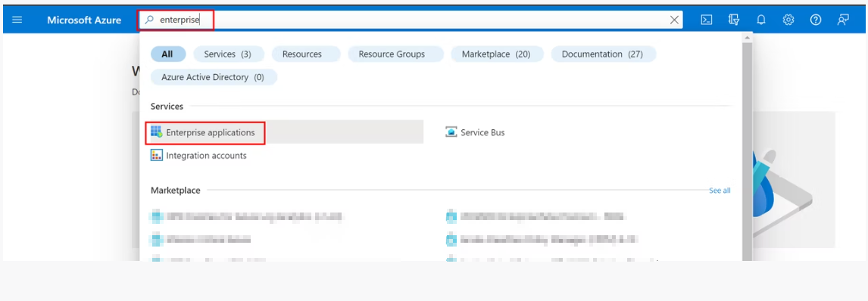Viewport: 868px width, 301px height.
Task: Open the Directories and subscriptions filter
Action: [x=734, y=20]
